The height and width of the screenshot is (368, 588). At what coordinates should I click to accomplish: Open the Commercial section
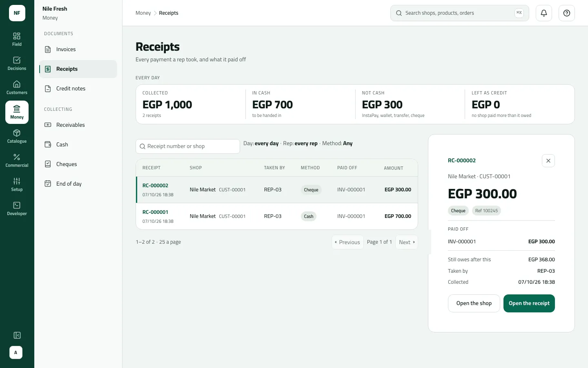[x=17, y=161]
